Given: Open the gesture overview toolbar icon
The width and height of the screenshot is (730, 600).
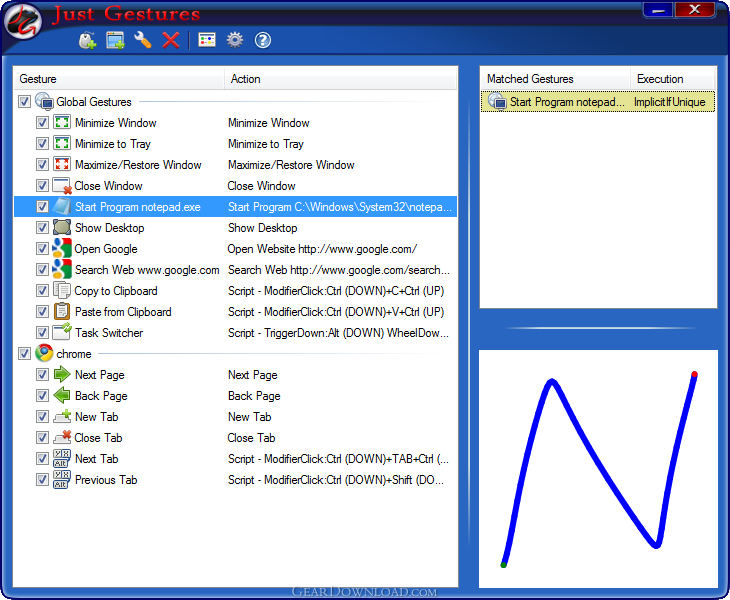Looking at the screenshot, I should (207, 40).
